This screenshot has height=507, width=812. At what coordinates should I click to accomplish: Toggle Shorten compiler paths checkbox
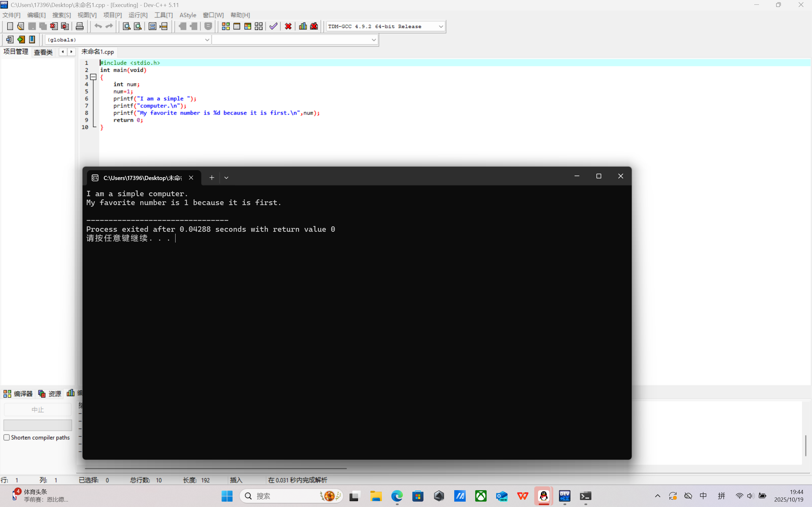[7, 437]
